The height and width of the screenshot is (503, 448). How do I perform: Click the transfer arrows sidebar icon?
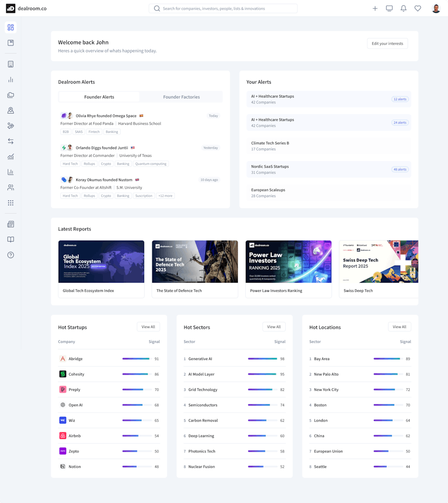tap(11, 141)
